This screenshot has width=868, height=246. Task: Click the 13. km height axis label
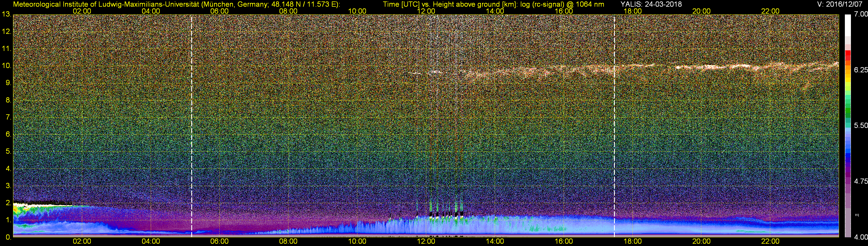[x=6, y=14]
